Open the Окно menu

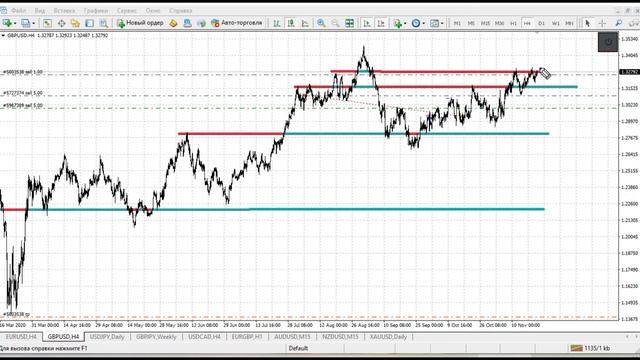tap(153, 11)
